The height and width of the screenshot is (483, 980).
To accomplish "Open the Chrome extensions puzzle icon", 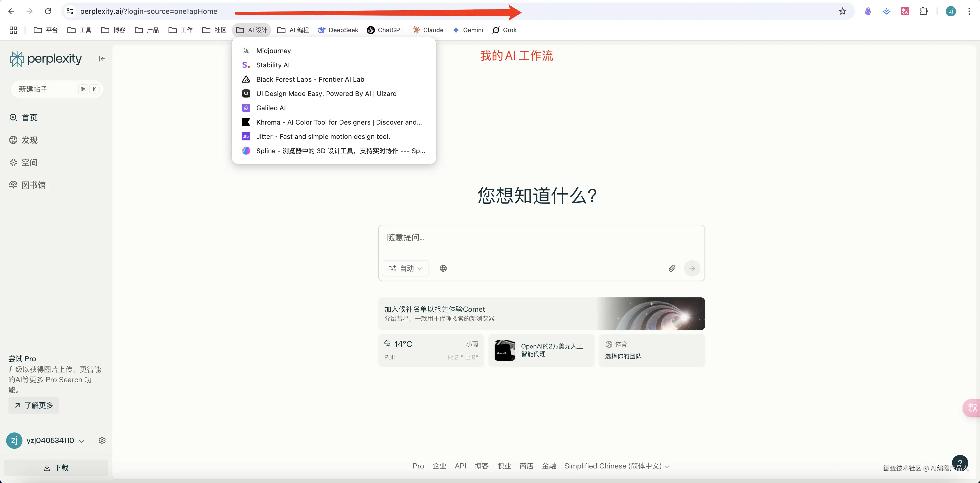I will [x=924, y=11].
